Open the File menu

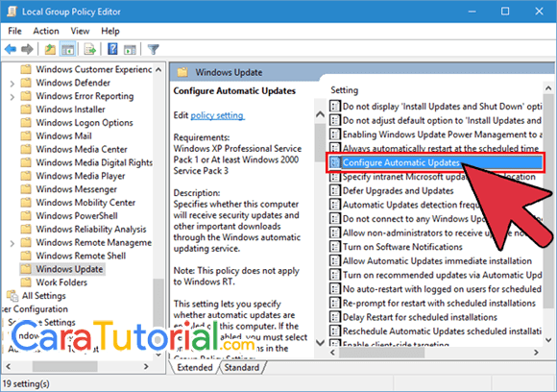tap(14, 31)
